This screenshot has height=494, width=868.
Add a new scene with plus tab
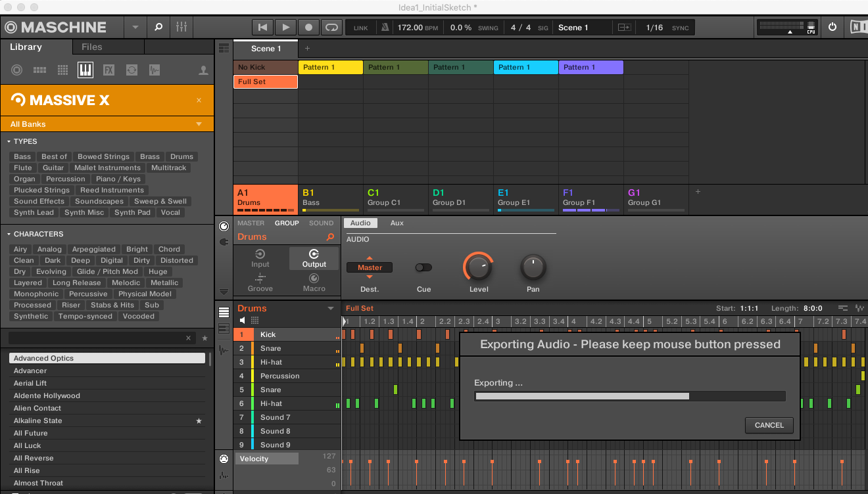tap(307, 49)
